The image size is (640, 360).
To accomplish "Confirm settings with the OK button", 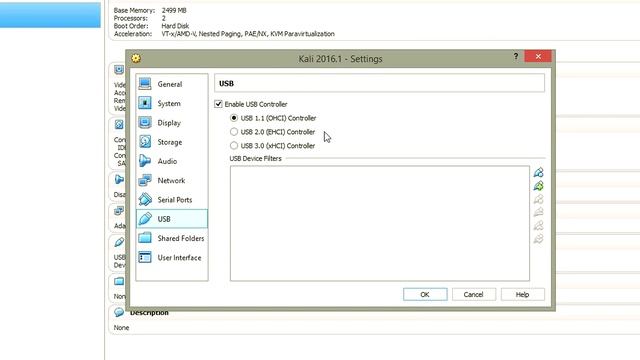I will pyautogui.click(x=425, y=294).
